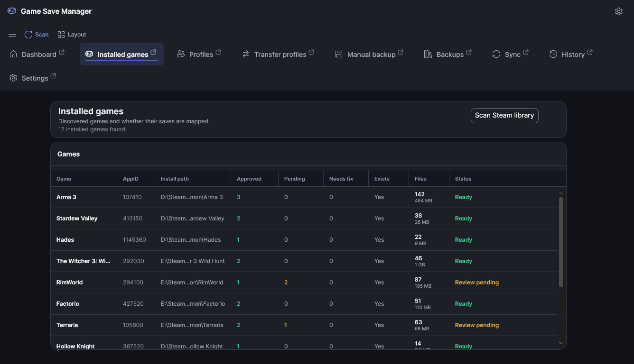Click AppID 1145360
634x364 pixels.
tap(135, 240)
